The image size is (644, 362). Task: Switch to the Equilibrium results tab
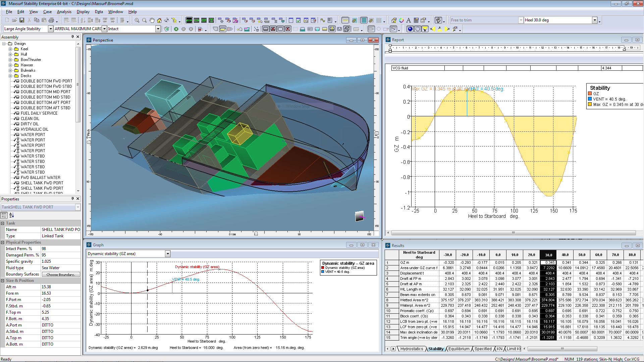coord(459,349)
